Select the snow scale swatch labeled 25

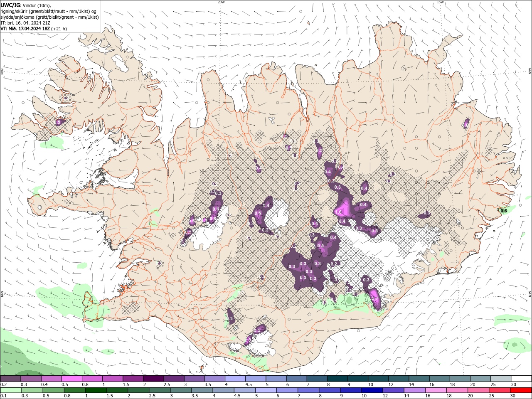[501, 379]
